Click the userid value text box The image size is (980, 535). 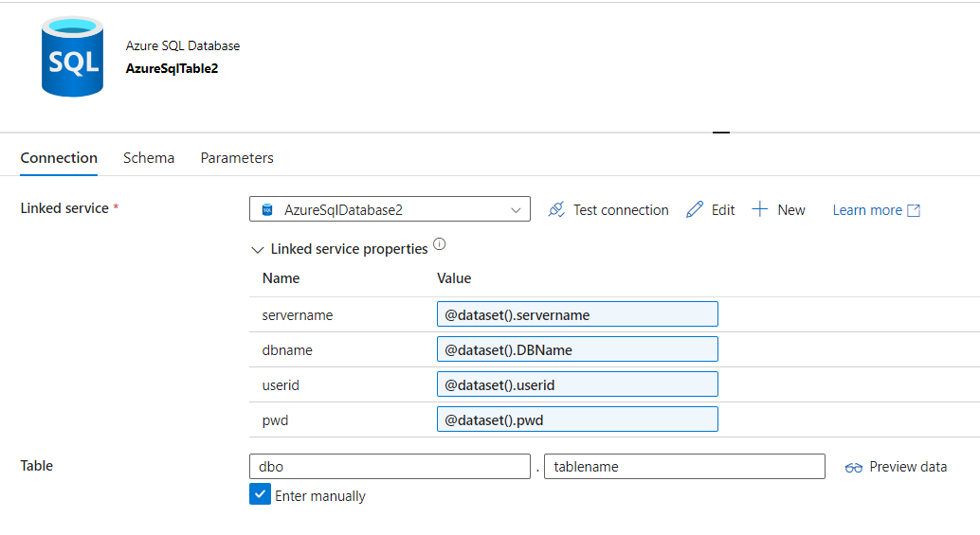click(576, 384)
